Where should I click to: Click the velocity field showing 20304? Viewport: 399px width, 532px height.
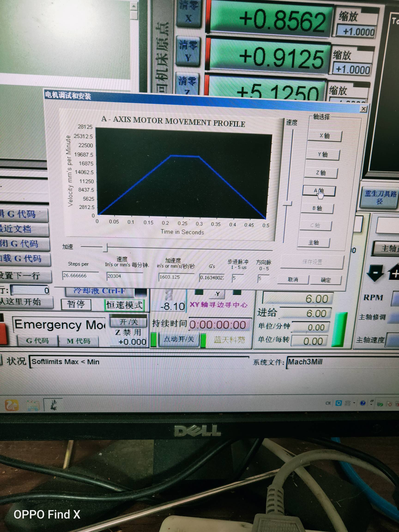[x=125, y=276]
